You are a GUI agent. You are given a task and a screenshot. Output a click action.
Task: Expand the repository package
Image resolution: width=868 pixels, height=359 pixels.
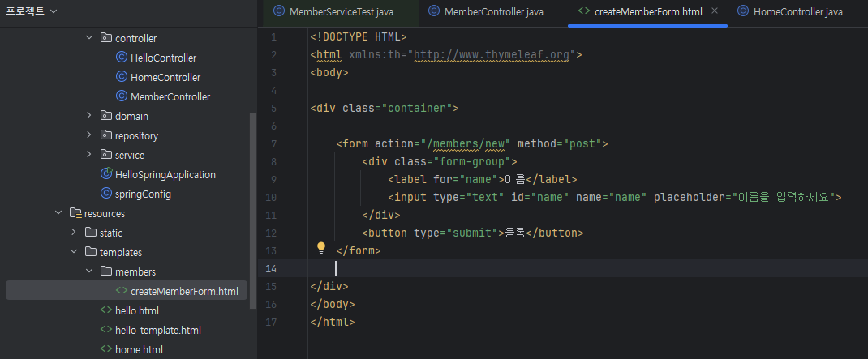88,135
